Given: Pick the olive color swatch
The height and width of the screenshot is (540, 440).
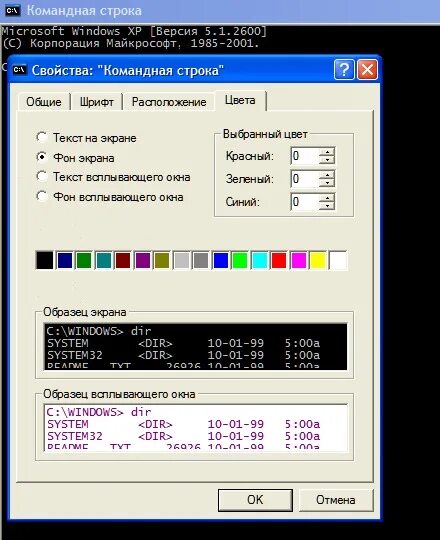Looking at the screenshot, I should tap(162, 260).
